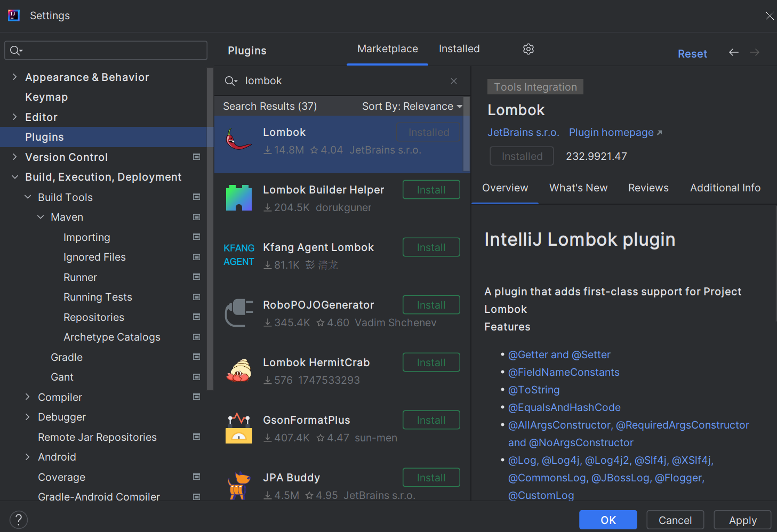Switch to Marketplace tab
Viewport: 777px width, 532px height.
coord(388,49)
